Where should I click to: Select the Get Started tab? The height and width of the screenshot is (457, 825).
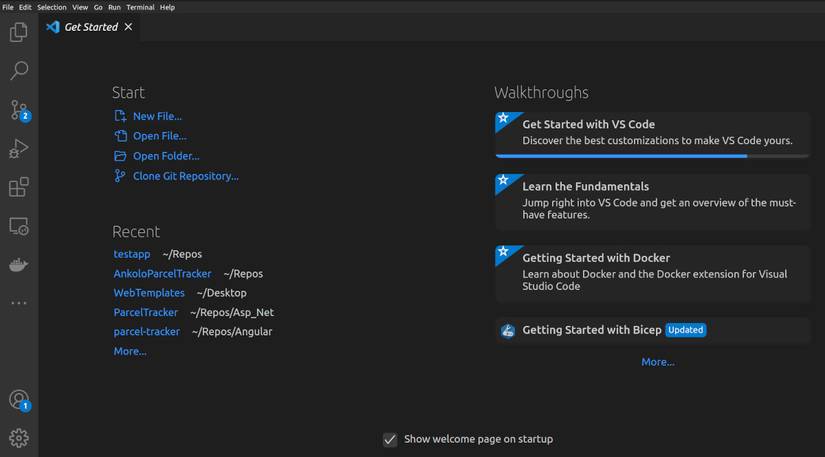(88, 27)
